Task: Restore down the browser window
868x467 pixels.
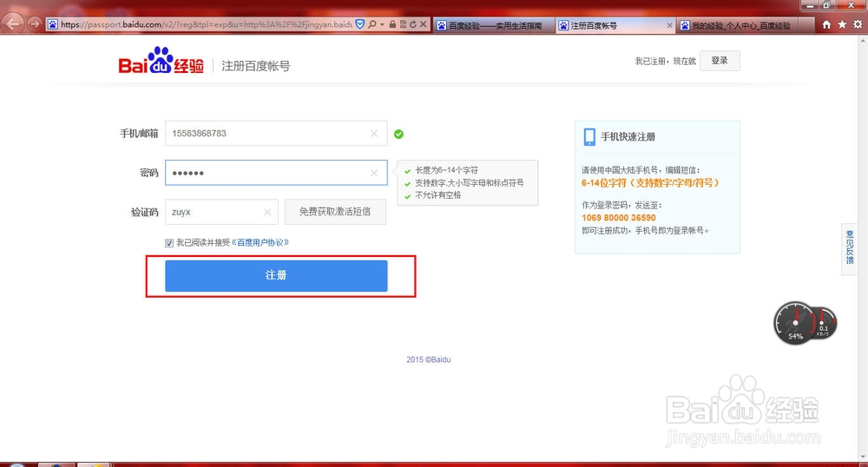Action: point(826,5)
